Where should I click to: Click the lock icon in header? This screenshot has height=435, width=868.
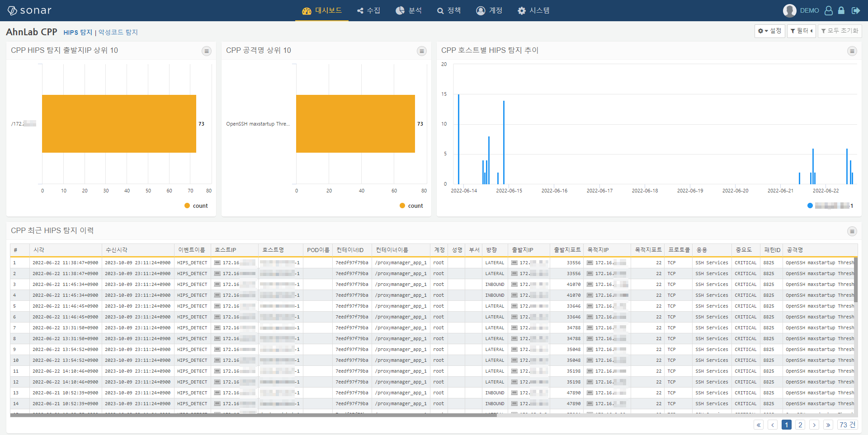click(841, 10)
